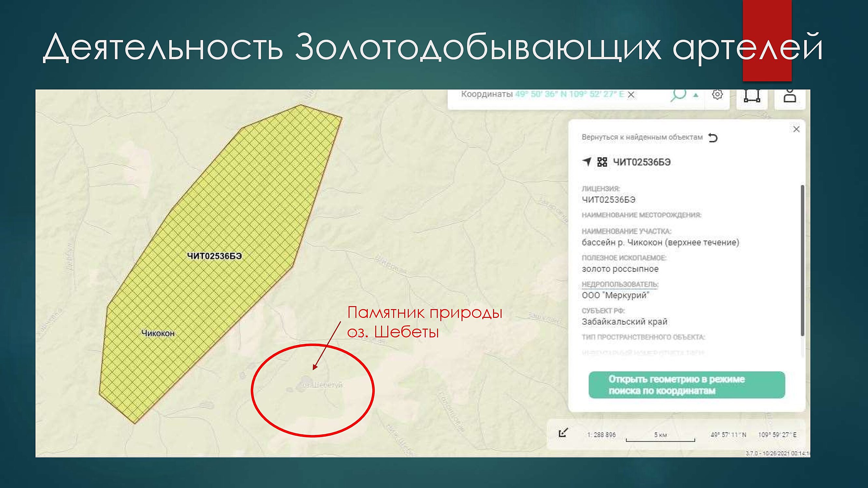
Task: Open the map settings gear
Action: 717,95
